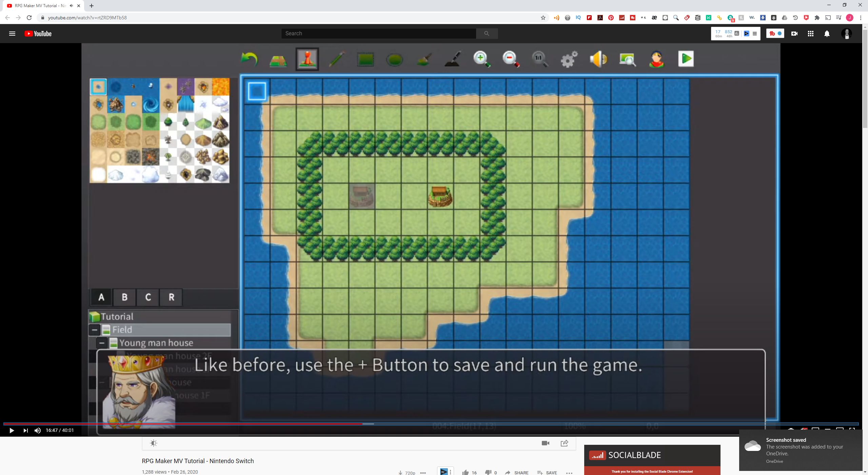Click the highlighted top-left map cell
Screen dimensions: 868x475
(257, 91)
